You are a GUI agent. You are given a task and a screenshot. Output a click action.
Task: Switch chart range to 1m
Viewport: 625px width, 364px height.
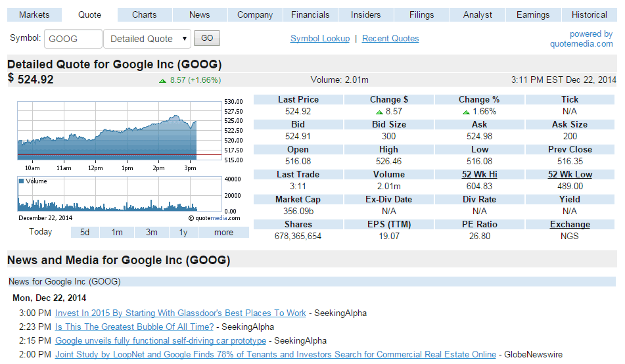click(x=117, y=232)
